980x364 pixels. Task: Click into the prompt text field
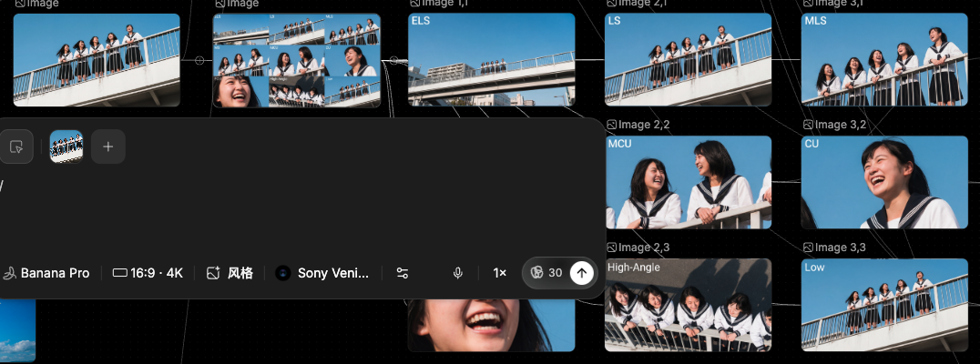(273, 205)
